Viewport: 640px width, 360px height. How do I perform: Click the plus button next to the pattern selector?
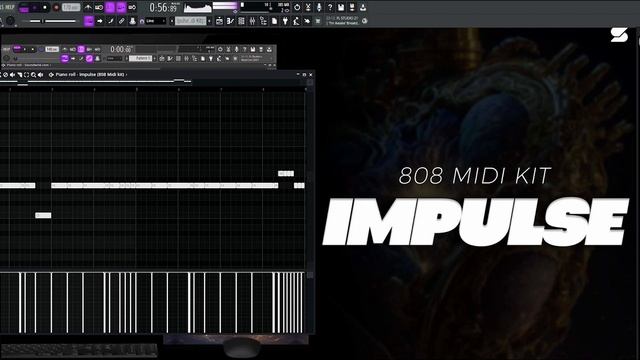pos(209,21)
